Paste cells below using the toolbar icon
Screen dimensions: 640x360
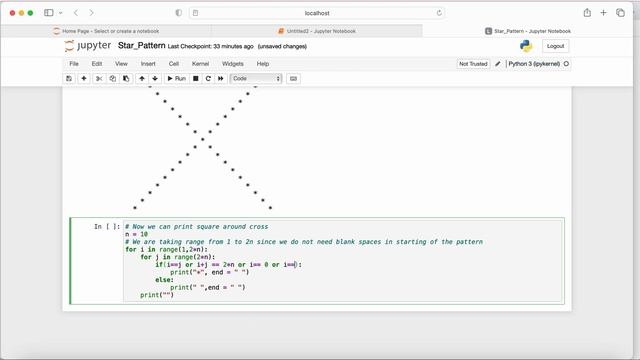click(126, 78)
